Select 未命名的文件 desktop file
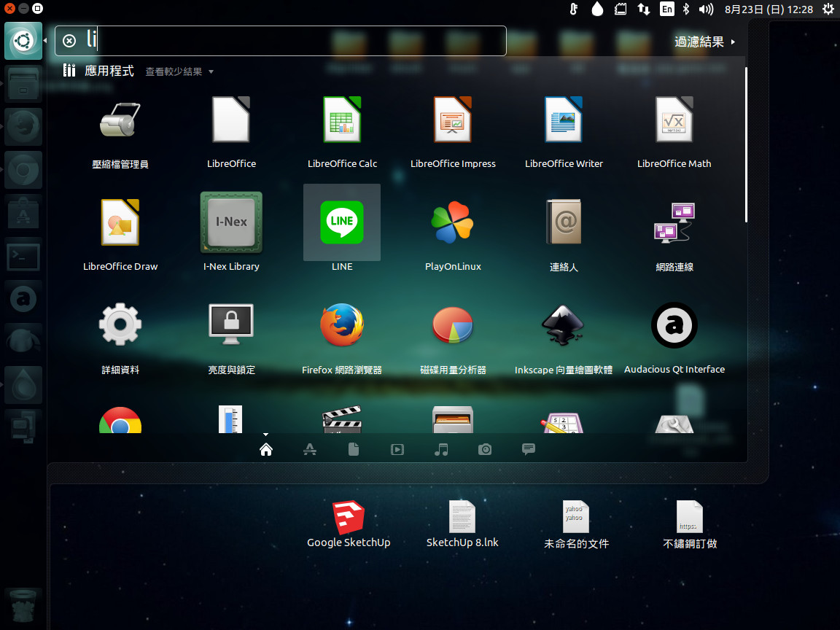 [577, 524]
